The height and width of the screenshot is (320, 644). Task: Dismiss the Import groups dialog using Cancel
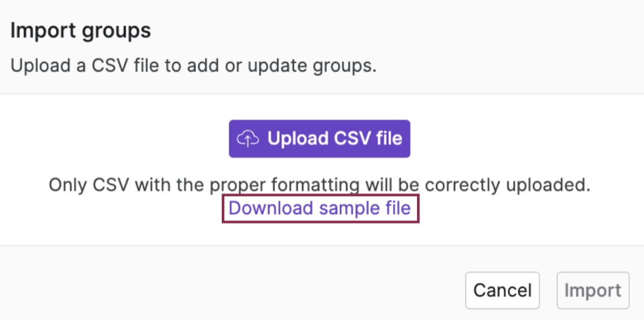click(x=502, y=290)
